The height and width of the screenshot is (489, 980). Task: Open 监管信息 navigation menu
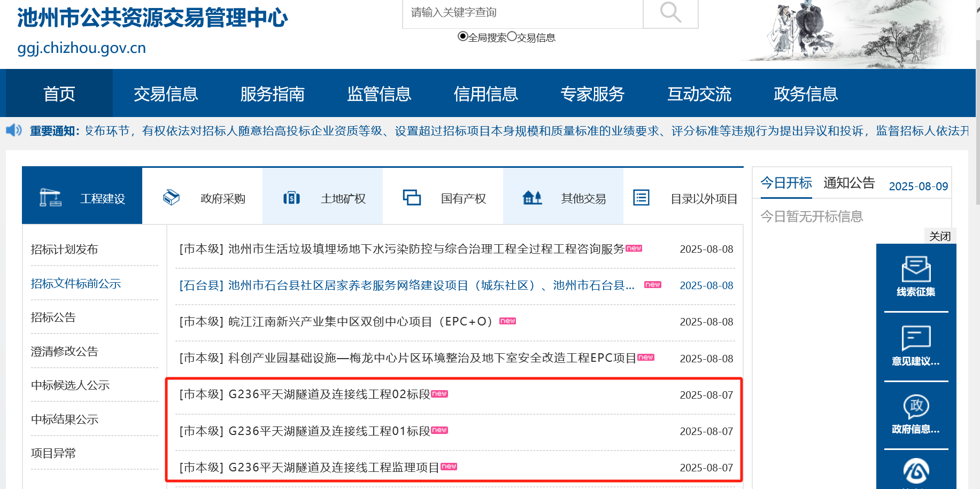[x=379, y=94]
